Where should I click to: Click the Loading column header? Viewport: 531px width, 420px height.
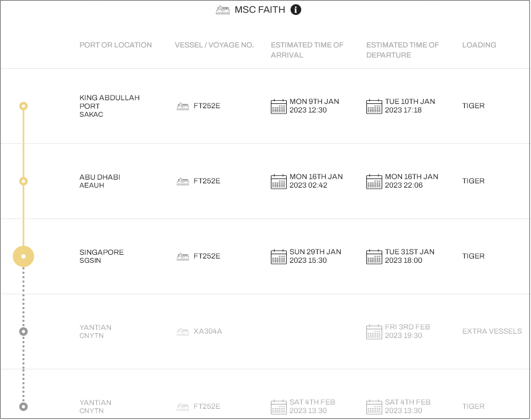[x=479, y=45]
